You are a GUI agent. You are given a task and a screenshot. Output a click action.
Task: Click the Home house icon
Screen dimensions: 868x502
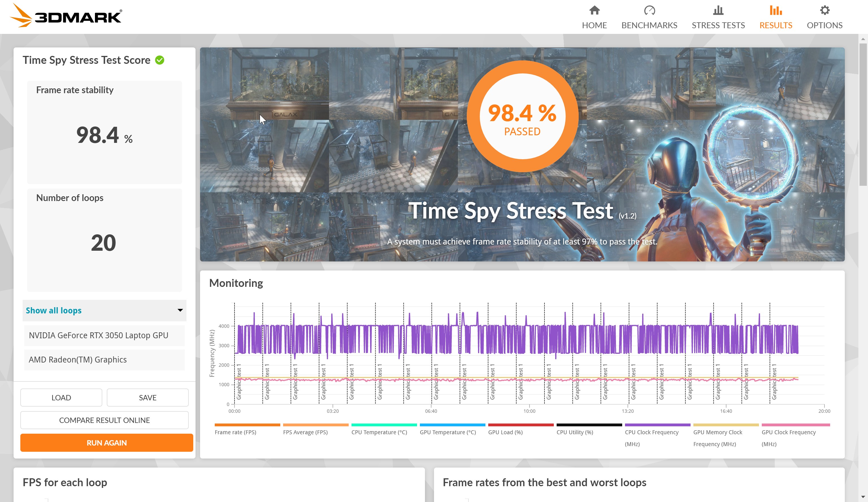[x=594, y=10]
